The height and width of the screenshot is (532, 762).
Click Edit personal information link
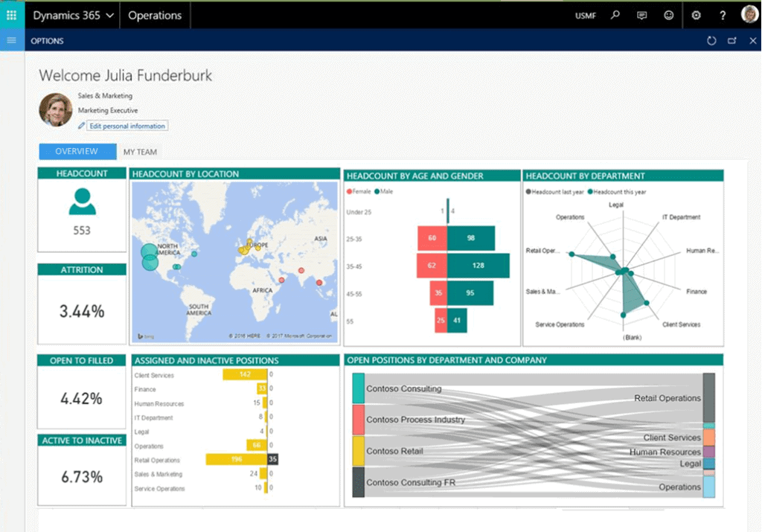[x=127, y=126]
